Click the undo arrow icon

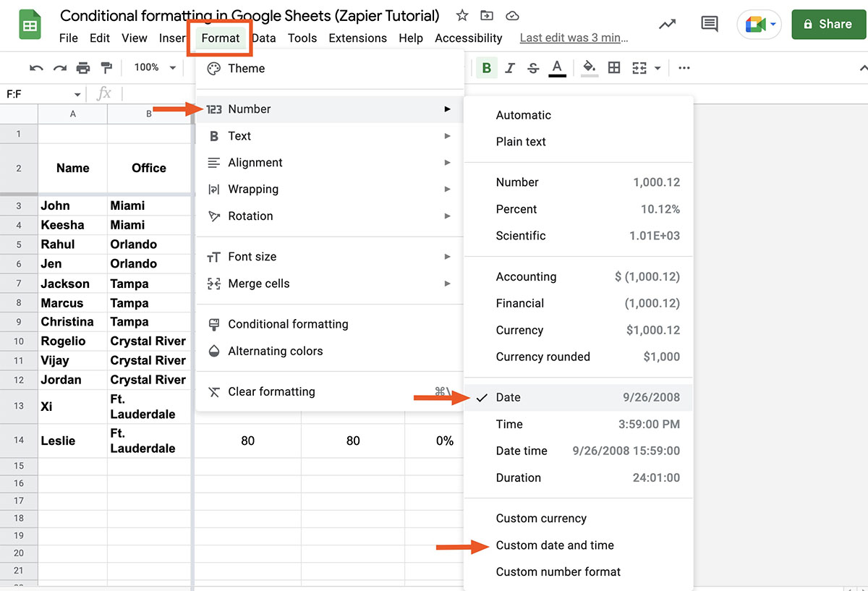tap(36, 68)
